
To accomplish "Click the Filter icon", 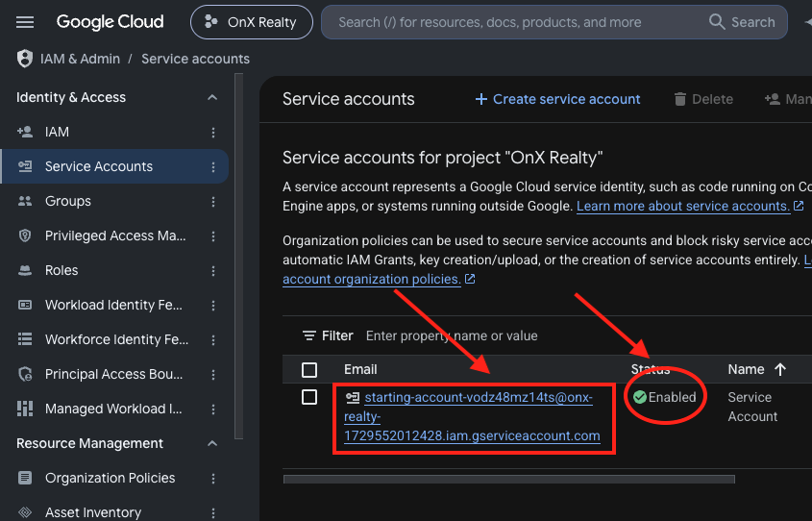I will [x=309, y=335].
